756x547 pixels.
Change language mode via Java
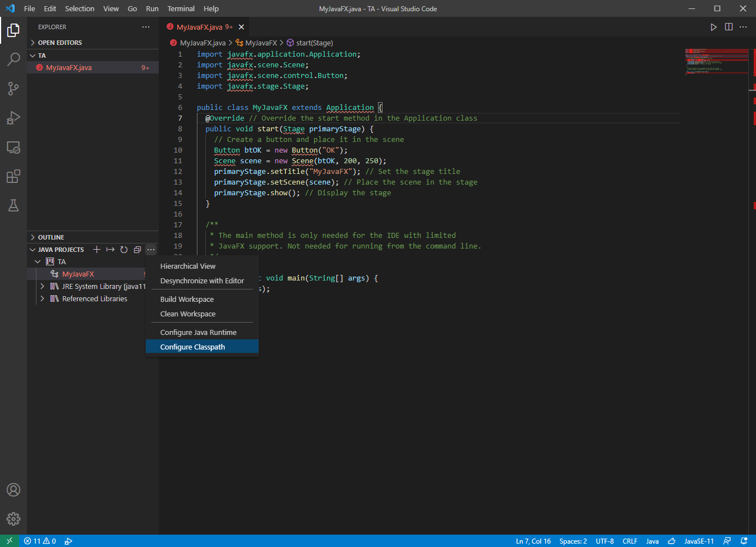coord(652,541)
